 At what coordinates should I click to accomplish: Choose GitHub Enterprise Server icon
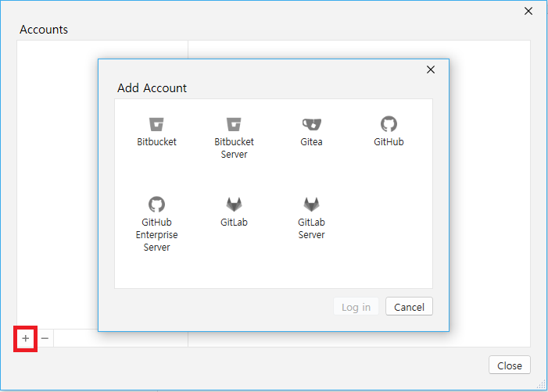pyautogui.click(x=156, y=205)
